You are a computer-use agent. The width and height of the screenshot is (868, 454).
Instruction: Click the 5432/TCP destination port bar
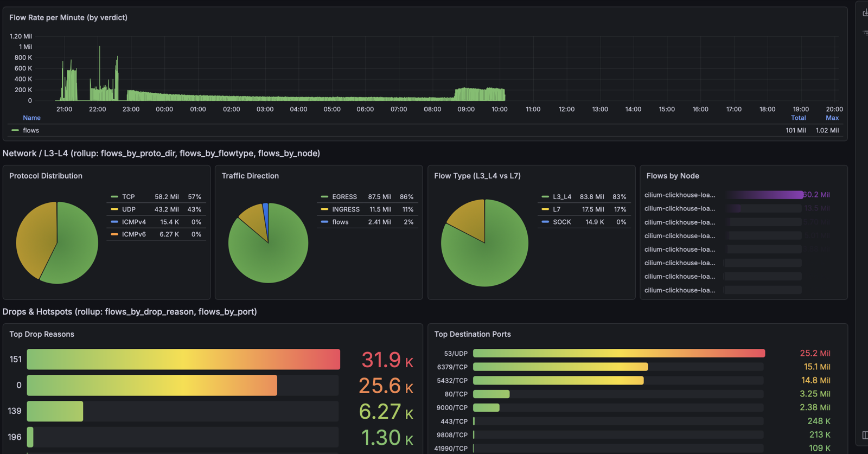tap(558, 380)
